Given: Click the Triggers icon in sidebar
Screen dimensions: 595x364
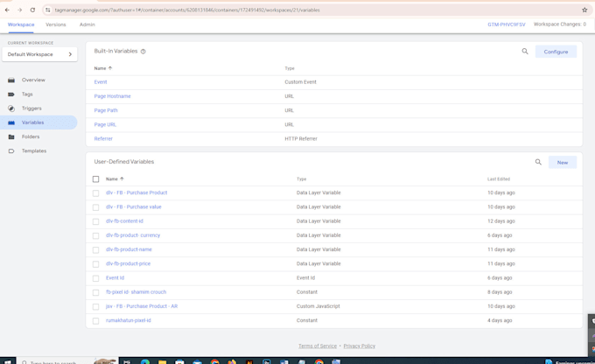Looking at the screenshot, I should 11,108.
